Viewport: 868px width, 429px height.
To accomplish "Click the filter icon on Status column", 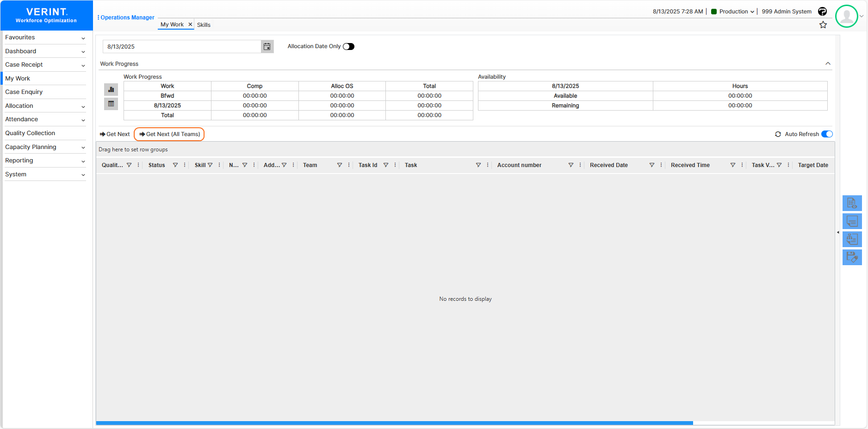I will coord(175,165).
